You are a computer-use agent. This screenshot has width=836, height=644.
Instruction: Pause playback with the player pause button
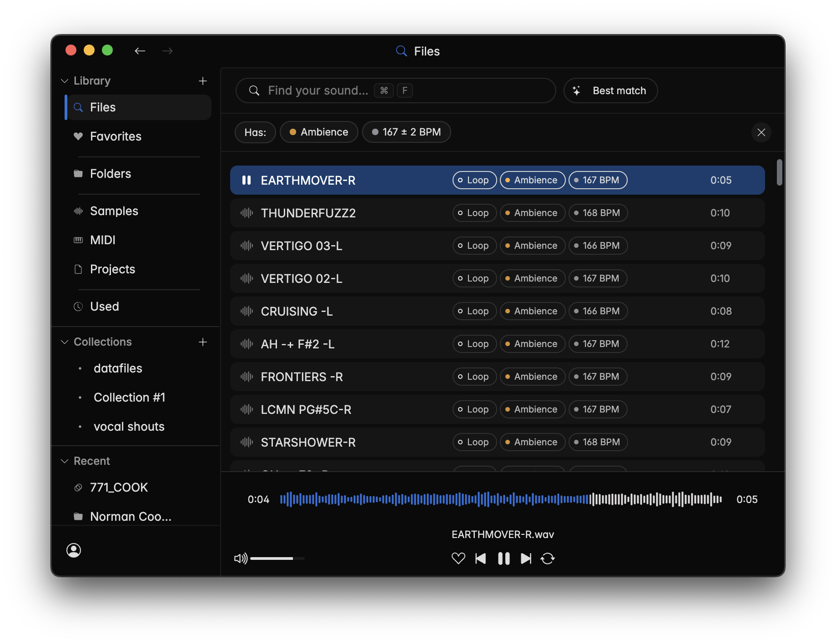pos(504,558)
